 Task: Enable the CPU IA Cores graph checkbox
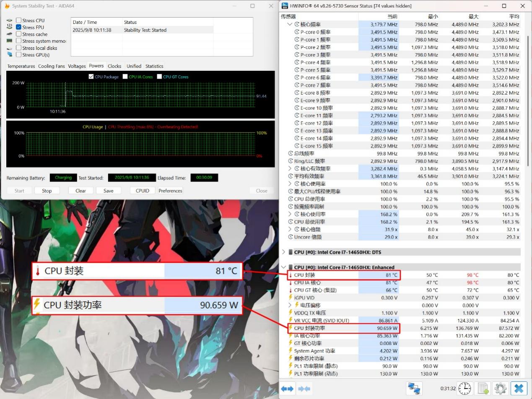pos(125,77)
